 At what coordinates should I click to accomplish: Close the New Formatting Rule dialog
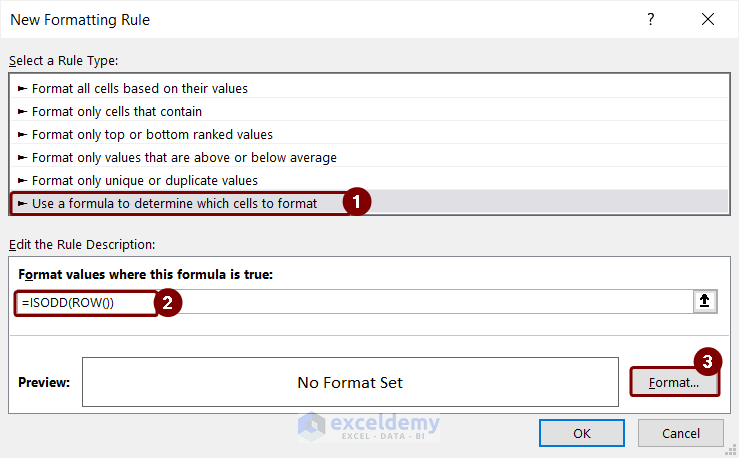(x=708, y=20)
